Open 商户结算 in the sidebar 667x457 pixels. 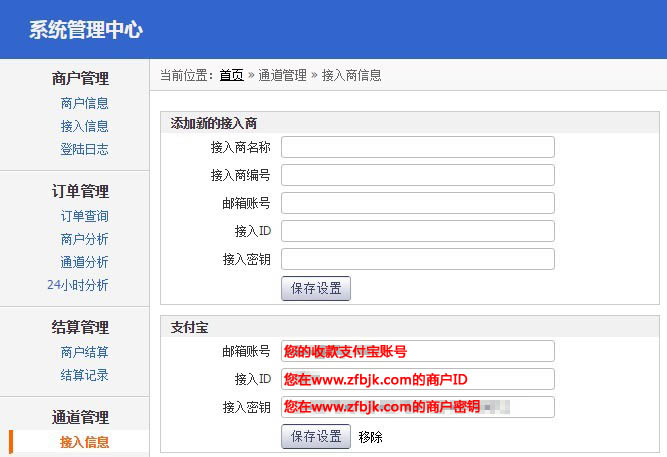(x=84, y=352)
